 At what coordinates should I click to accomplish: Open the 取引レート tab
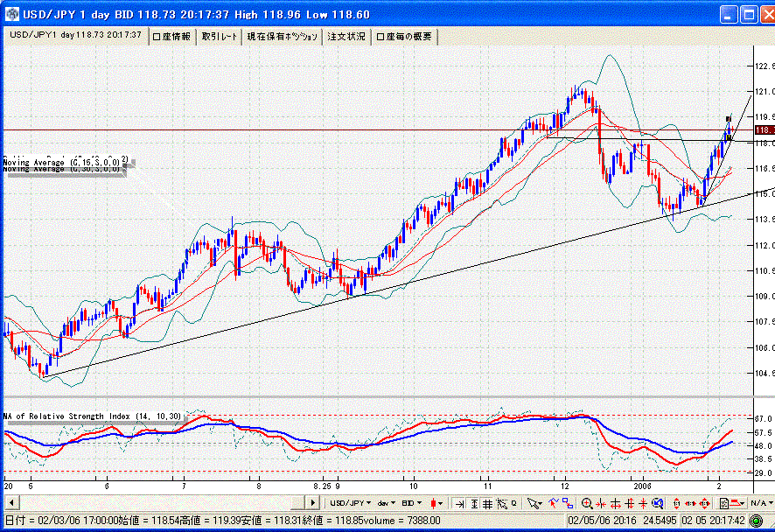pos(219,36)
